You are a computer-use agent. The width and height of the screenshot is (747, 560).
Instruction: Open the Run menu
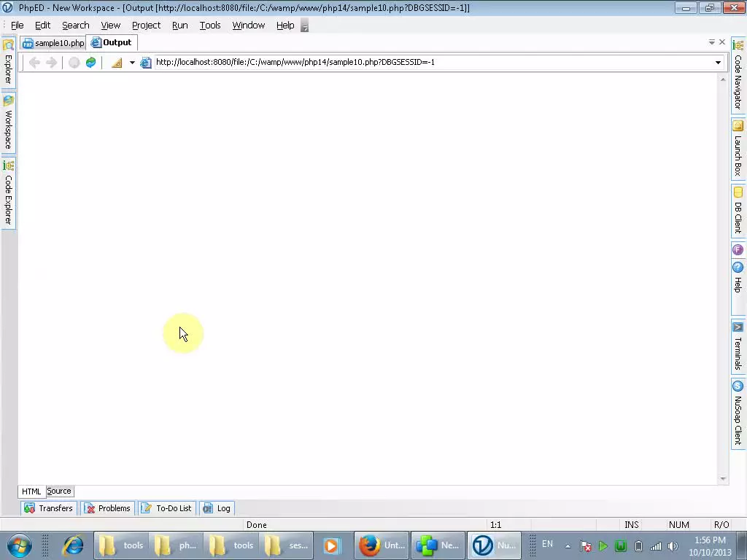(x=179, y=25)
